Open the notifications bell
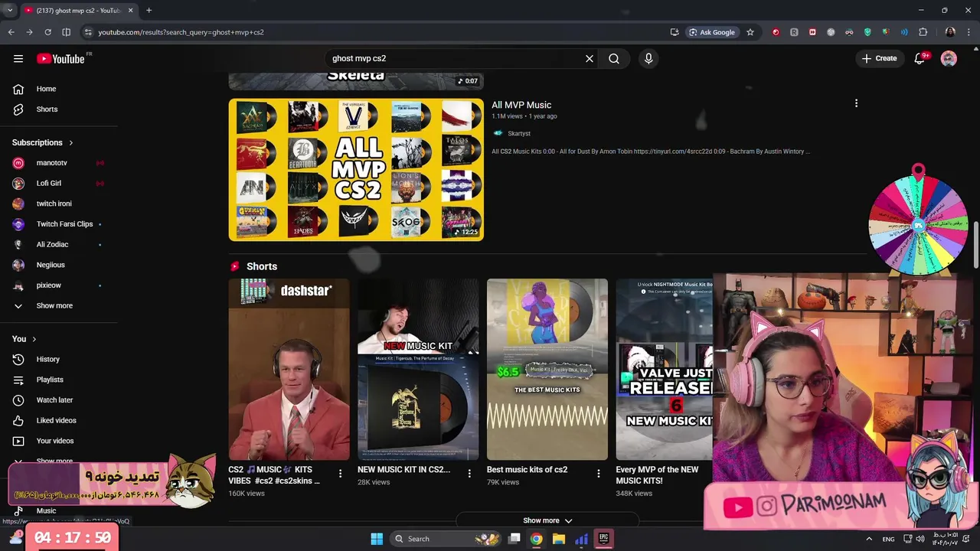 click(920, 58)
